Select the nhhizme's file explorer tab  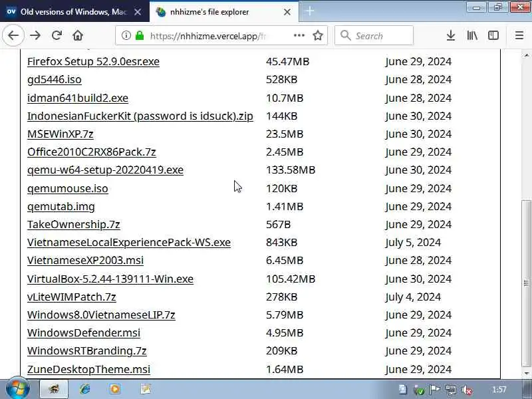(x=224, y=11)
